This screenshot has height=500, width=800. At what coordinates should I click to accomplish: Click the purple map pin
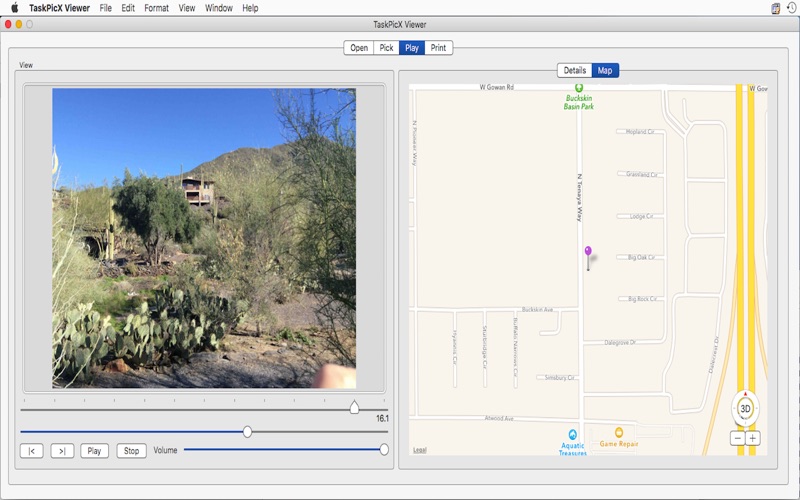pyautogui.click(x=588, y=258)
